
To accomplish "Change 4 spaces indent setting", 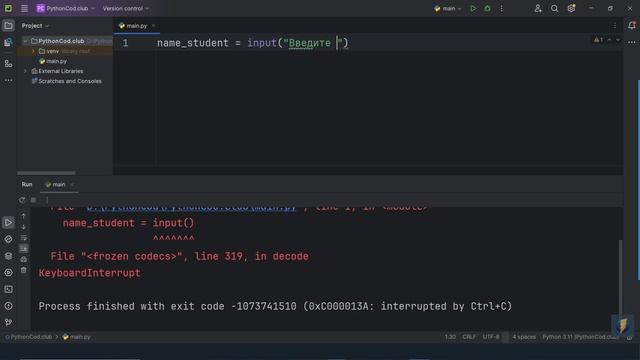I will click(524, 337).
